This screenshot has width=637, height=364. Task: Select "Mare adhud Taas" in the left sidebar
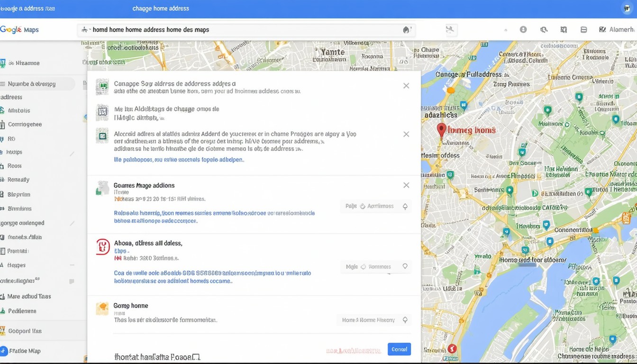[x=29, y=296]
